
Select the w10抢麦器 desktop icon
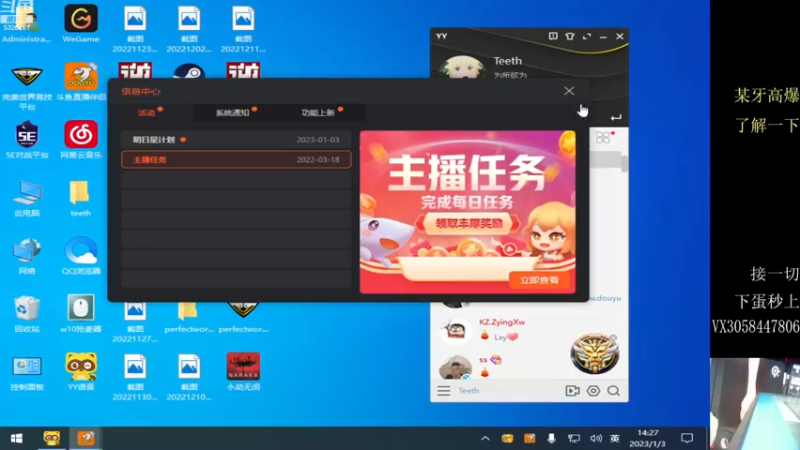81,314
